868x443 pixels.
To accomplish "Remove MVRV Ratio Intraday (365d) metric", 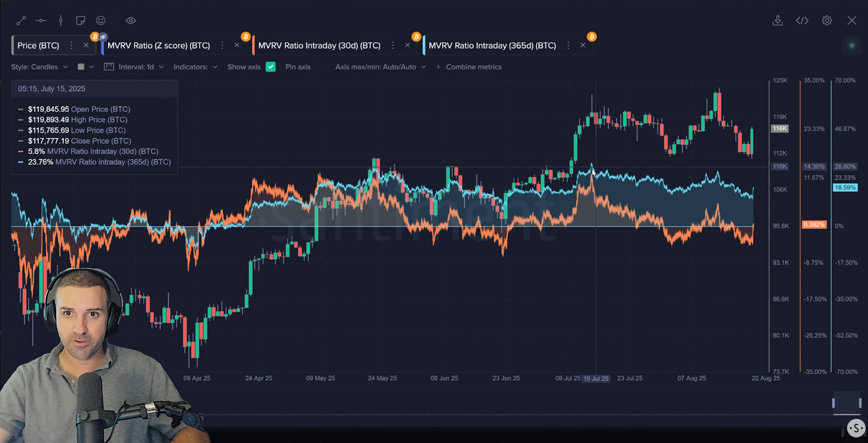I will coord(583,46).
